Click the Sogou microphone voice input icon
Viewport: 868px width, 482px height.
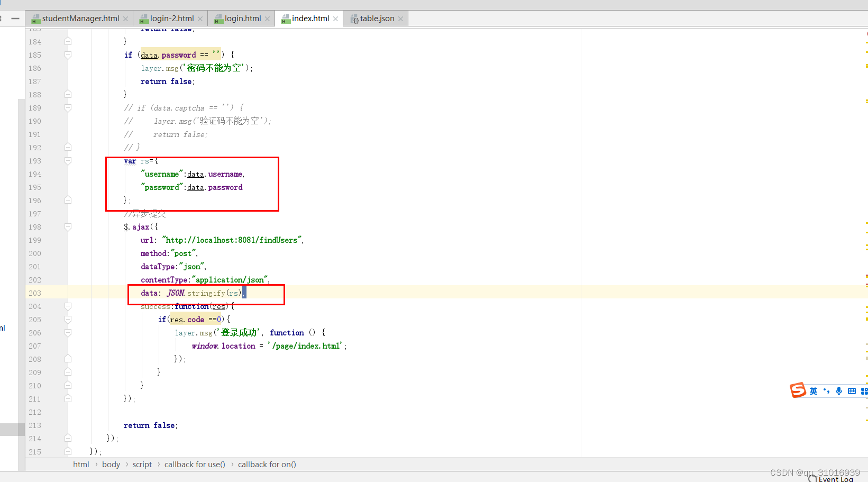tap(839, 391)
